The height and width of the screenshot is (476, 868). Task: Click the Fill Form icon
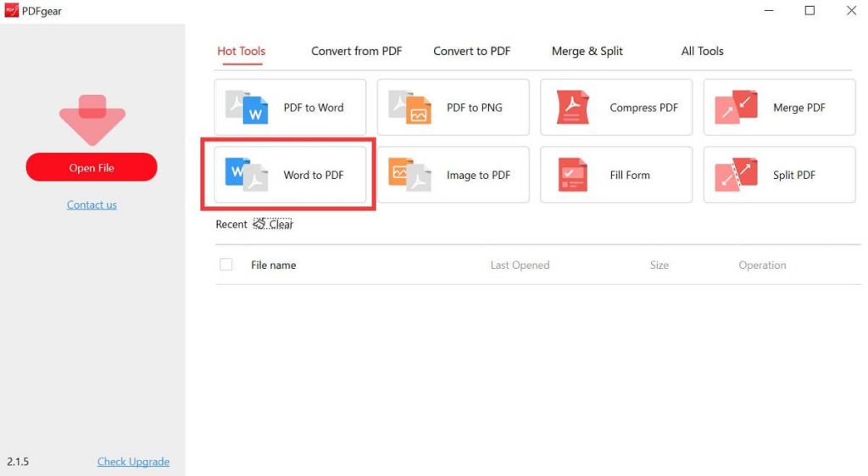click(x=573, y=175)
